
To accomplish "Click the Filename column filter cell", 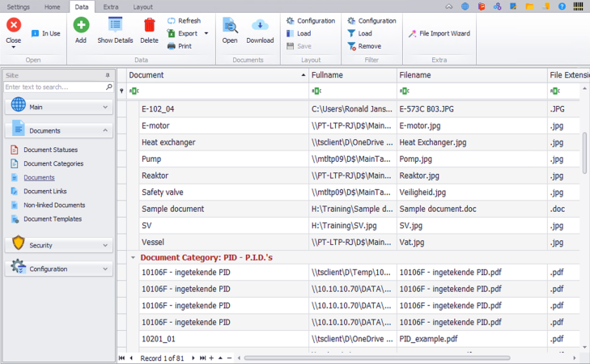I will point(472,91).
